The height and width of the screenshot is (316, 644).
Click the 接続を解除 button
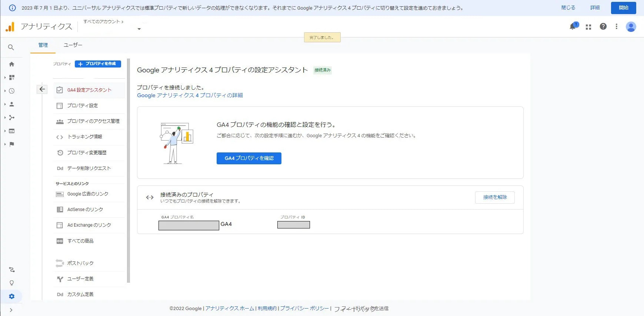pyautogui.click(x=495, y=197)
